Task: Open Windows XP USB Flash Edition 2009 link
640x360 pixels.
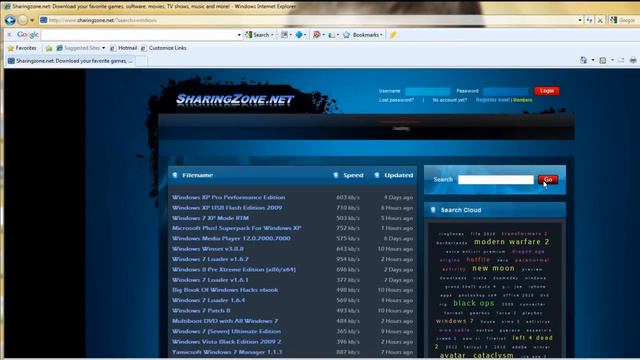Action: [227, 207]
